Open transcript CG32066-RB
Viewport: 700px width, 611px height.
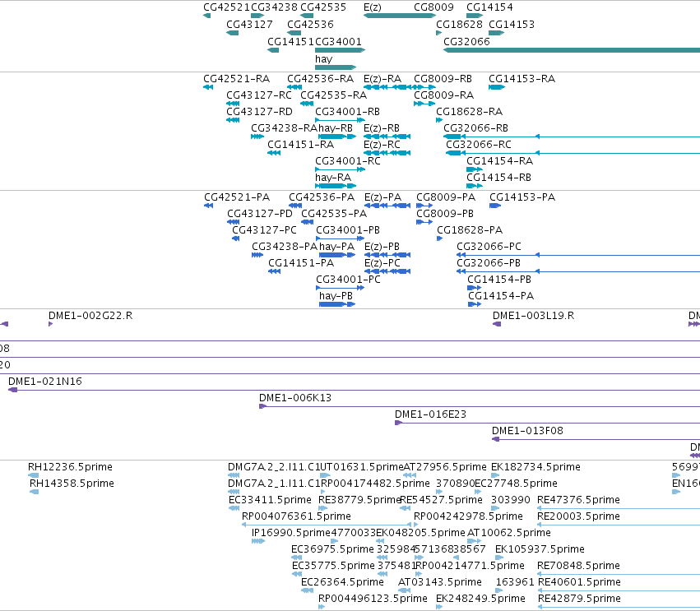[476, 128]
